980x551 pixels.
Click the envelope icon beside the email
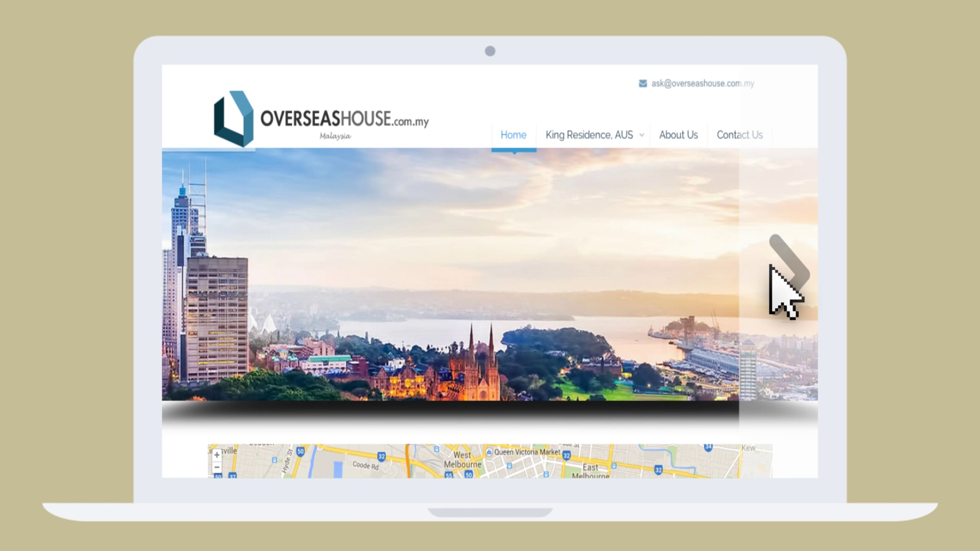[x=643, y=84]
